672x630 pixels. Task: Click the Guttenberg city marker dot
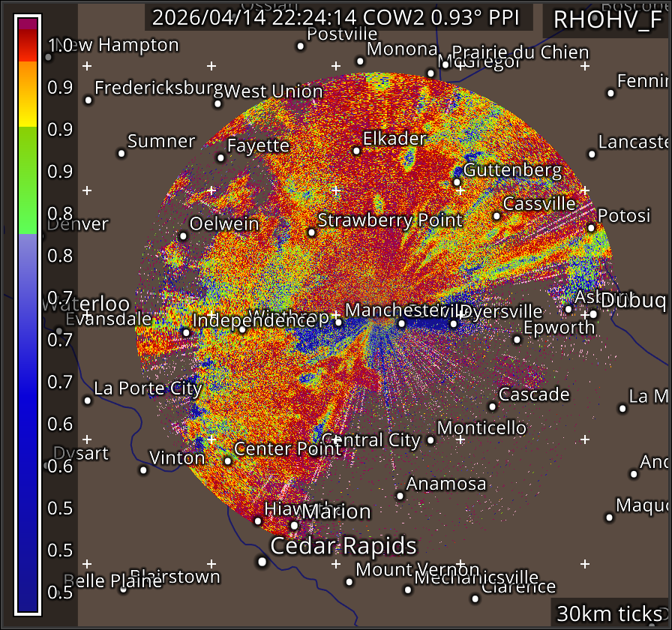click(457, 182)
